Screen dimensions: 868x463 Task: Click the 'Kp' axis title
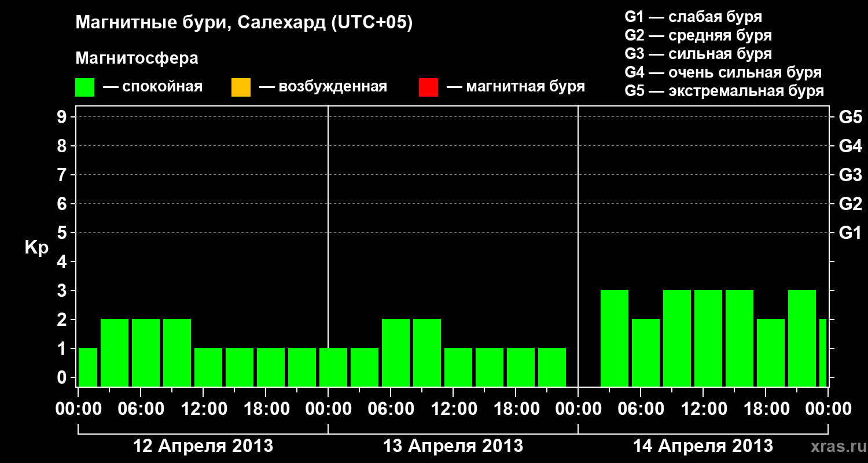tap(36, 248)
